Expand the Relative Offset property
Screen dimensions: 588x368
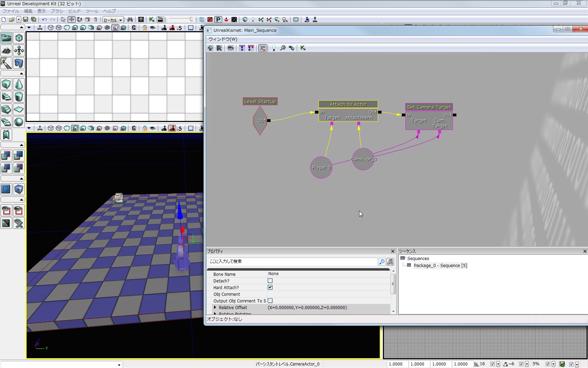tap(215, 307)
